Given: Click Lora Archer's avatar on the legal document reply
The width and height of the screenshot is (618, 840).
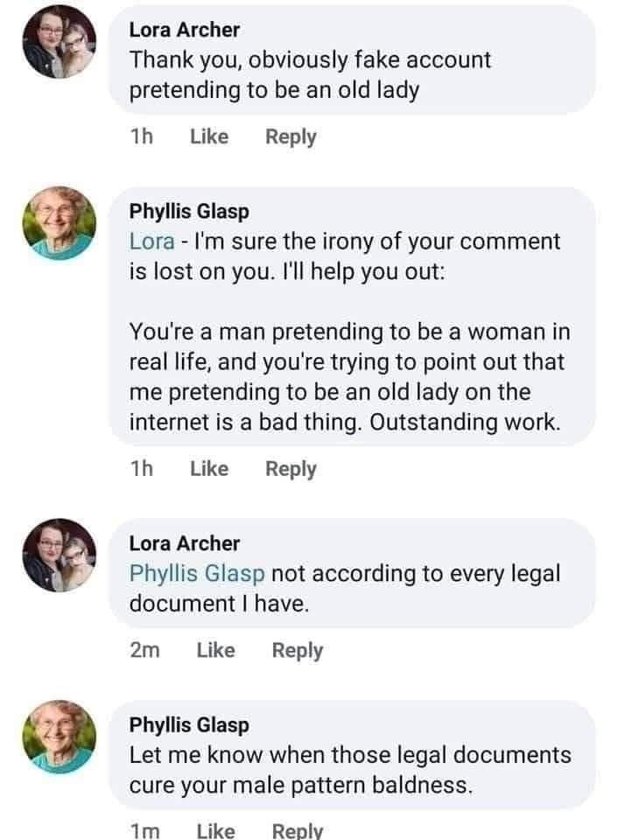Looking at the screenshot, I should pyautogui.click(x=59, y=556).
